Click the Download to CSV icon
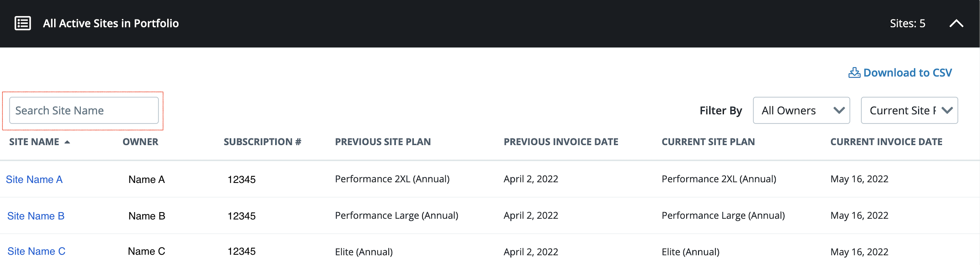The width and height of the screenshot is (980, 265). pos(854,73)
